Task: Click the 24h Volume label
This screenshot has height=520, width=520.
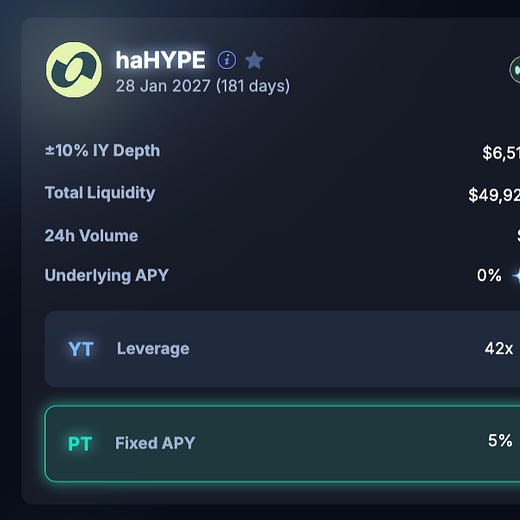Action: (x=91, y=236)
